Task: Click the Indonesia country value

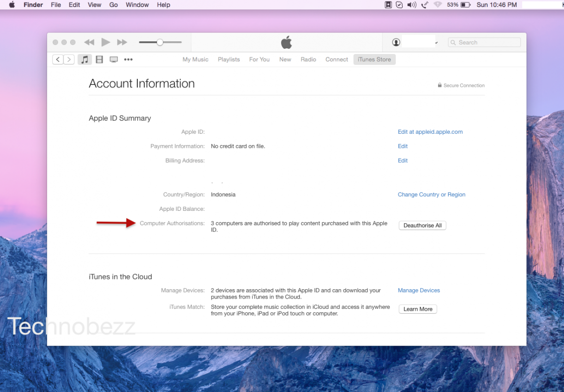Action: (223, 194)
